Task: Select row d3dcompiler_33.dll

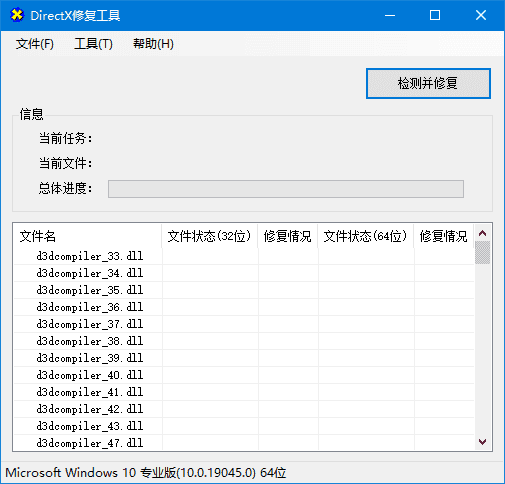Action: coord(244,256)
